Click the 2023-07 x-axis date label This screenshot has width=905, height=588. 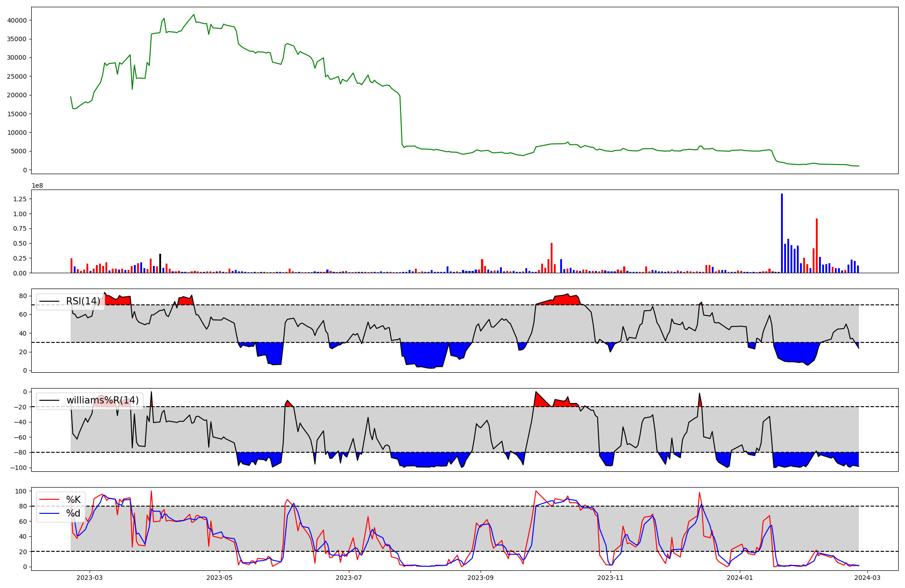click(349, 577)
